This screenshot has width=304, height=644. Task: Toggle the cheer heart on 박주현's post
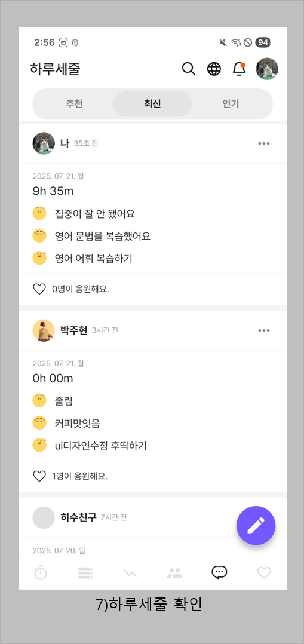pyautogui.click(x=39, y=477)
